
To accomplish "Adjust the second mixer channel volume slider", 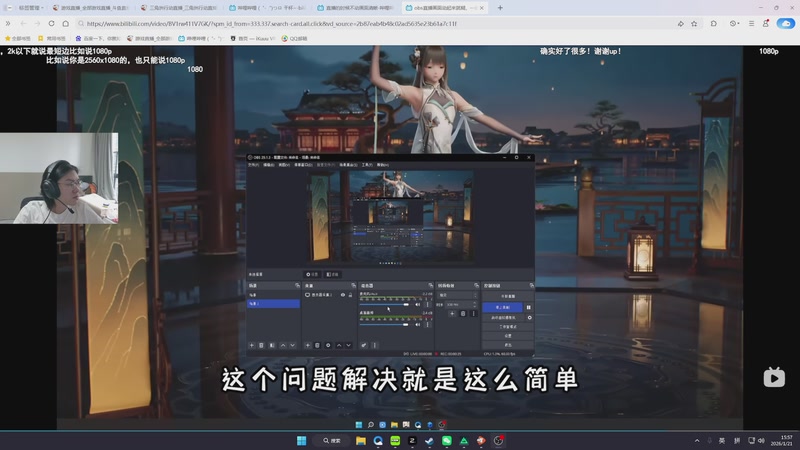I will pos(384,324).
